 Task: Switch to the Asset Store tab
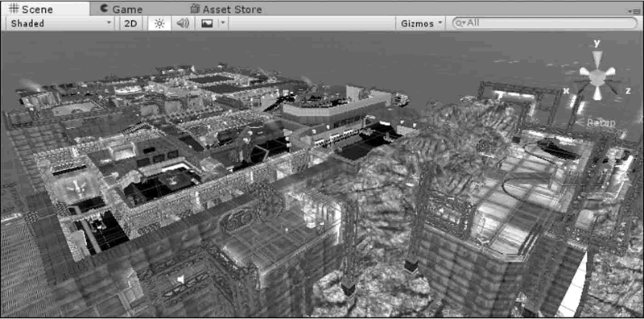pyautogui.click(x=226, y=9)
